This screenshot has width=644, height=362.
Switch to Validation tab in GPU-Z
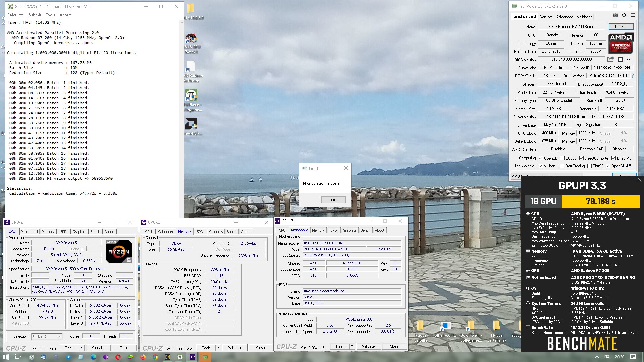(584, 17)
